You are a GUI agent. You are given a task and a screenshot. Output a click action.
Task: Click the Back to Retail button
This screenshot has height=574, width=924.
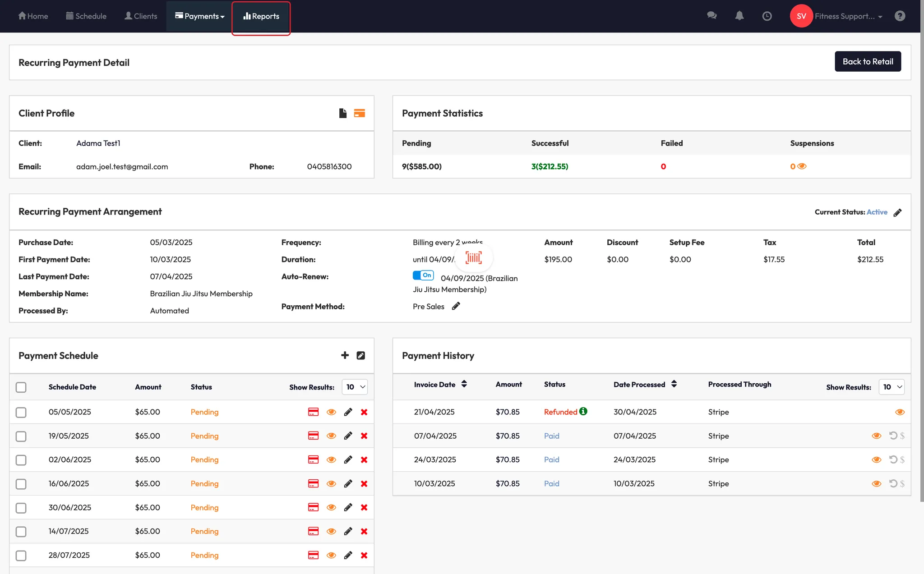pyautogui.click(x=868, y=62)
